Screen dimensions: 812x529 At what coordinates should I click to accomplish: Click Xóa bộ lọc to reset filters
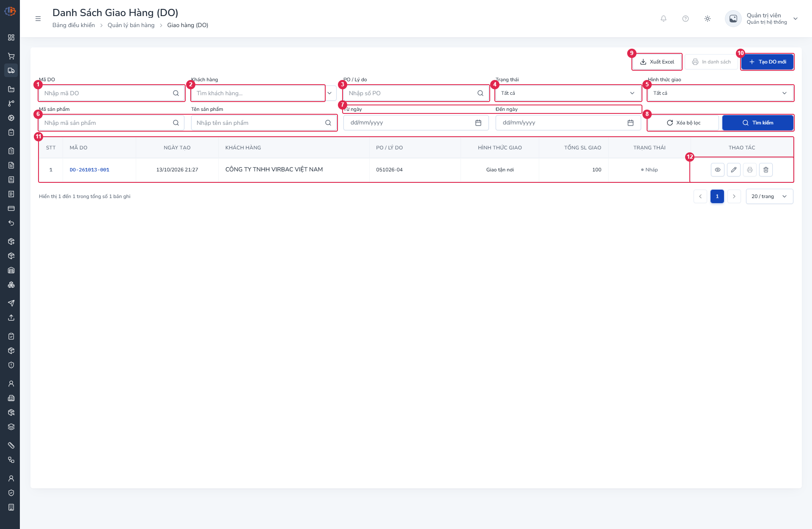(x=683, y=123)
